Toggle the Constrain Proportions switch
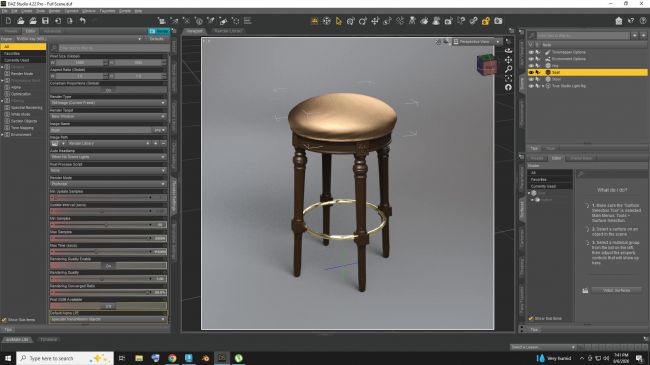The height and width of the screenshot is (365, 650). coord(108,90)
